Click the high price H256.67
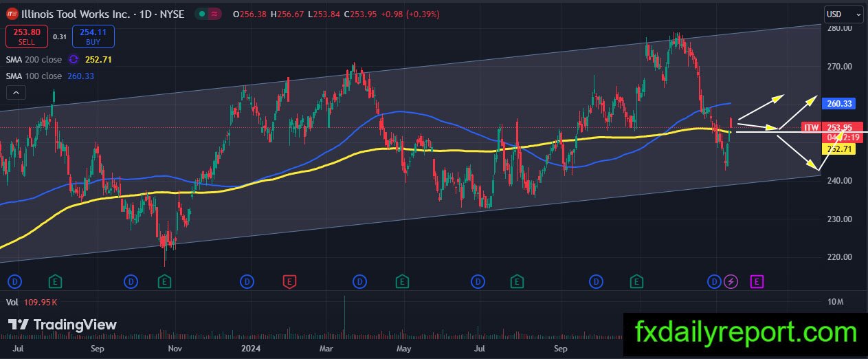This screenshot has height=359, width=868. pyautogui.click(x=286, y=14)
